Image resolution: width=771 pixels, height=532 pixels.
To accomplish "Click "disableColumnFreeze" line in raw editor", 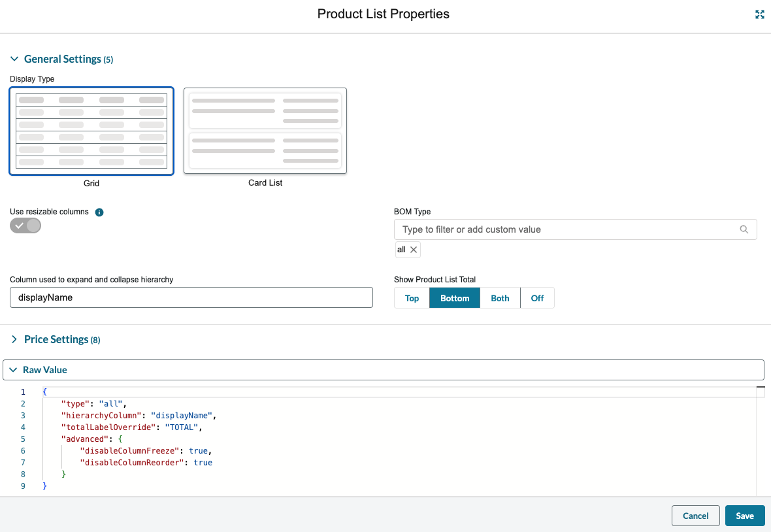I will (x=146, y=451).
